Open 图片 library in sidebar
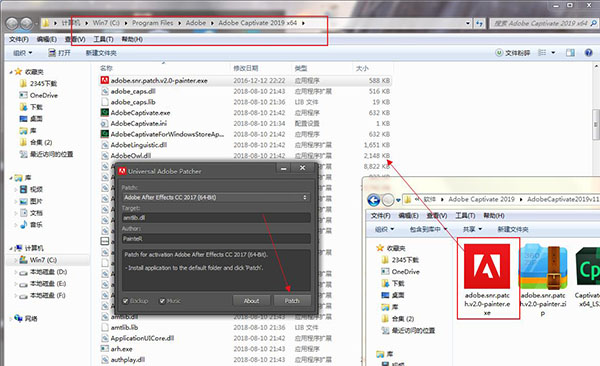The image size is (600, 366). click(x=32, y=201)
